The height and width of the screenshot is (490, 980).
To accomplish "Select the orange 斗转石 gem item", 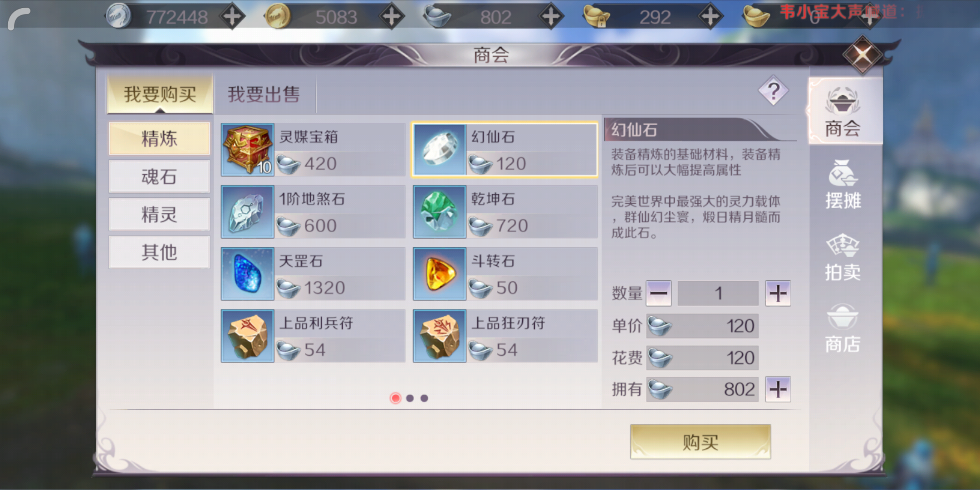I will (505, 274).
